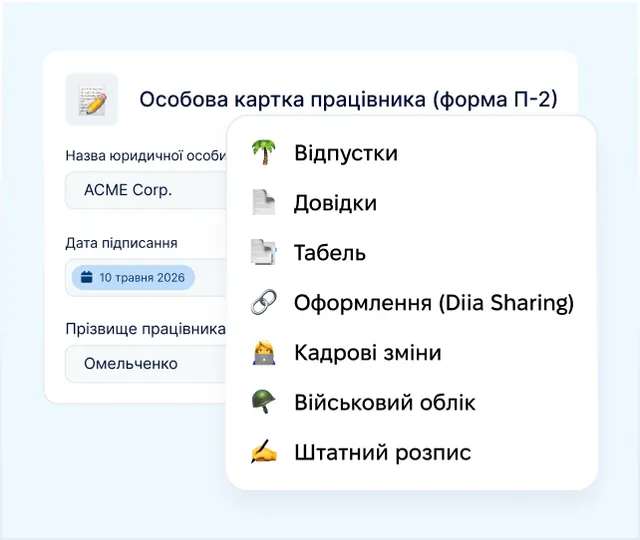Click the writing hand icon
Image resolution: width=640 pixels, height=540 pixels.
click(x=264, y=452)
